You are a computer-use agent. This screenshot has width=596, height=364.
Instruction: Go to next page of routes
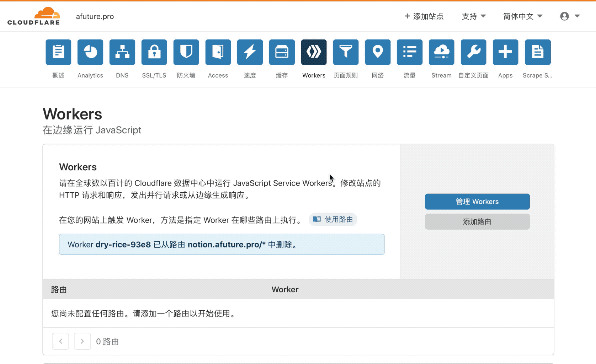83,341
